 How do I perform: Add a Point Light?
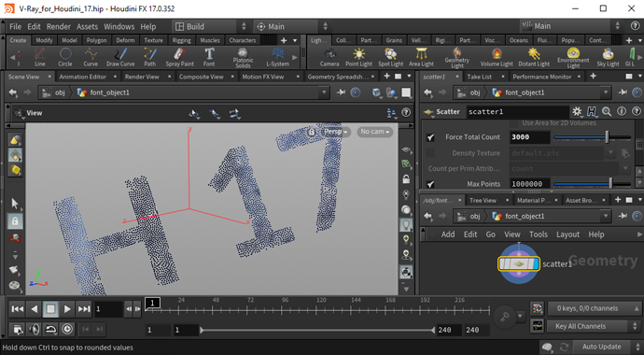coord(359,57)
